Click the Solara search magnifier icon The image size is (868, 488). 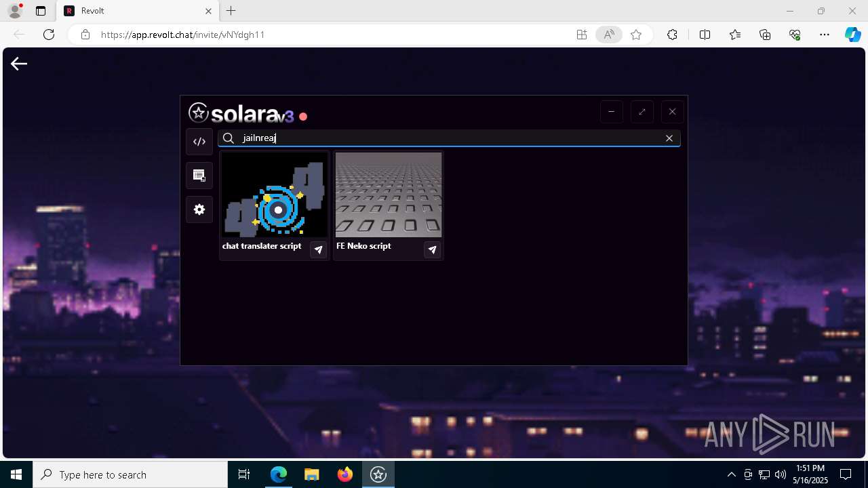coord(229,138)
